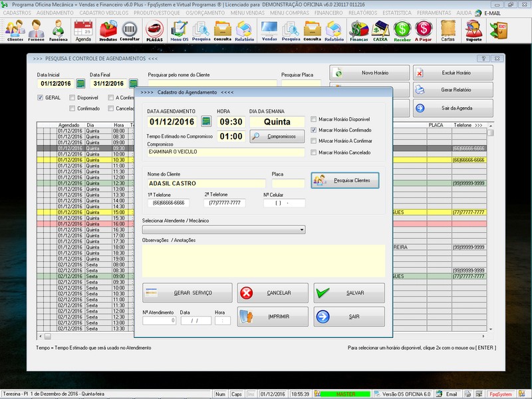Click the red A Pagar dollar icon

coord(424,31)
